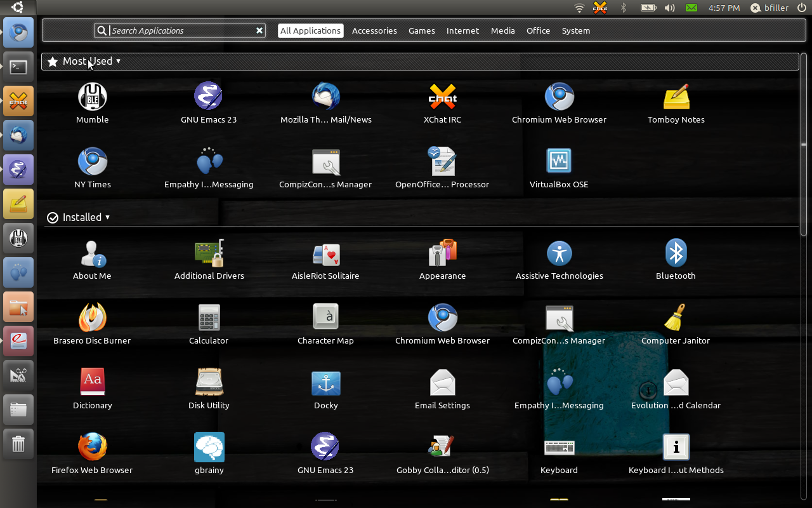Clear the search applications field
812x508 pixels.
[259, 30]
